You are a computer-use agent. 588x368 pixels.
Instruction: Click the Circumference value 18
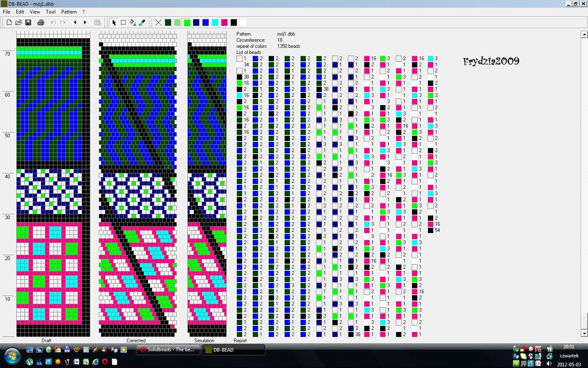coord(280,40)
